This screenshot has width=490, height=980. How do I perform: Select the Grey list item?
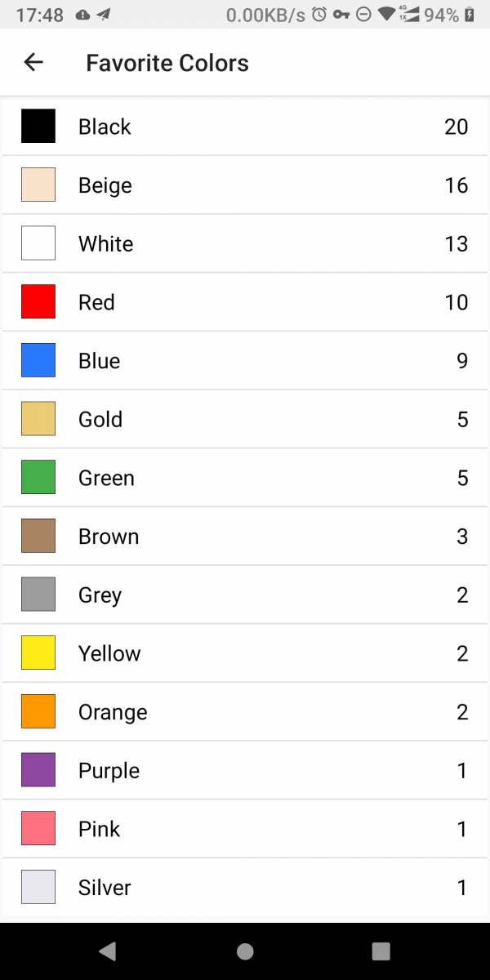[x=245, y=595]
